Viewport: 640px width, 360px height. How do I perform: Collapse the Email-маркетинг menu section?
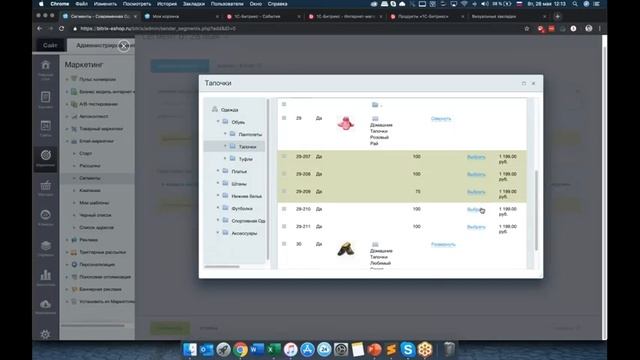(67, 141)
